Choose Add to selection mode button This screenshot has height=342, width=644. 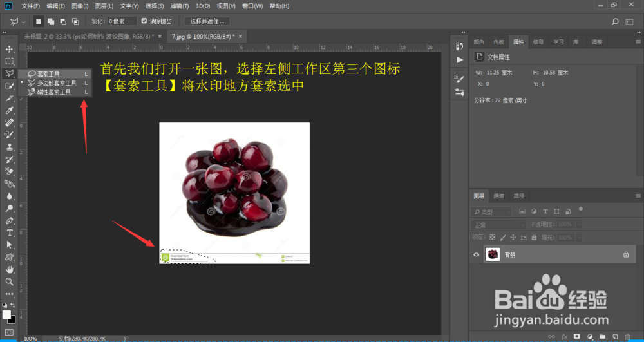[x=51, y=21]
